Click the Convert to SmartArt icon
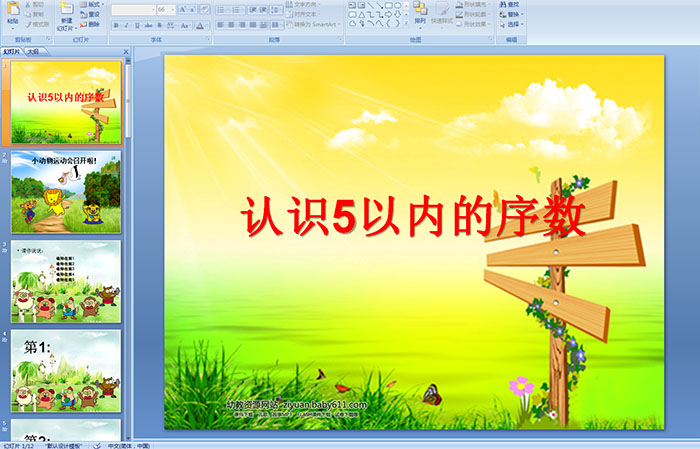This screenshot has height=449, width=700. pos(290,24)
